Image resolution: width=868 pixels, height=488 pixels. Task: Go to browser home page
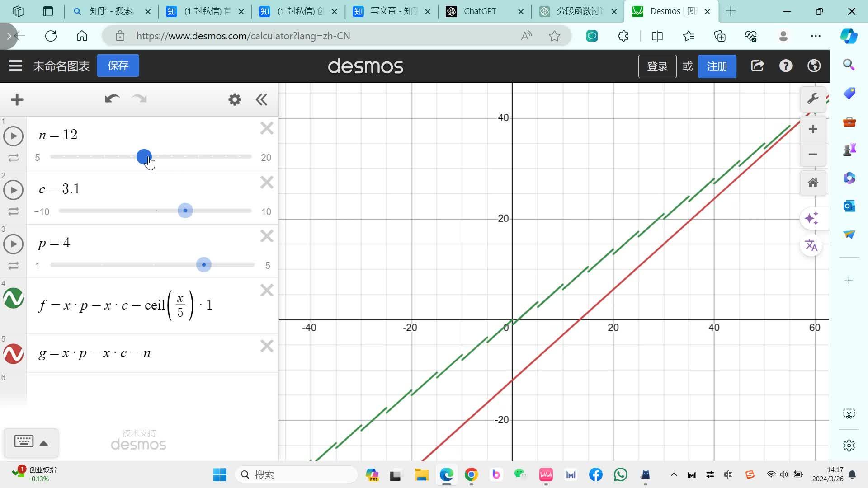(x=82, y=36)
